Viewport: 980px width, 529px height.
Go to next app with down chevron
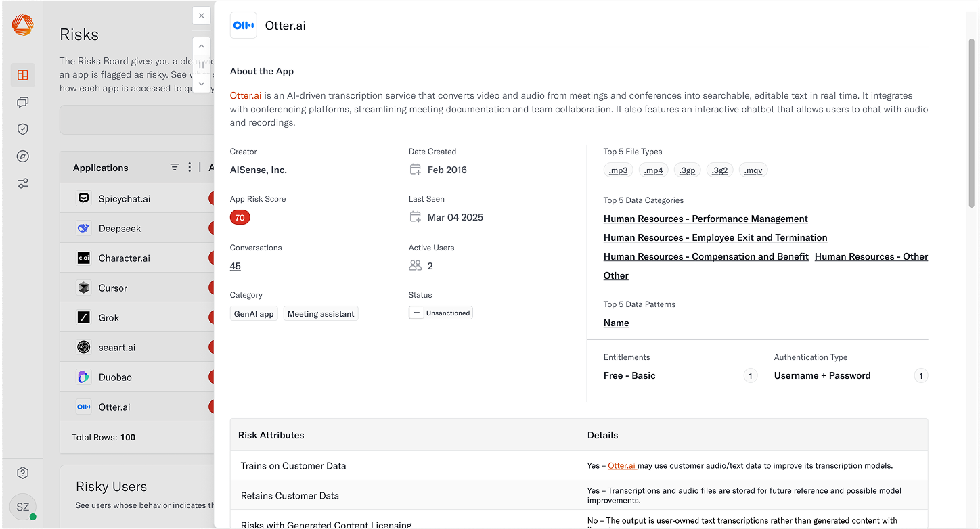point(201,83)
